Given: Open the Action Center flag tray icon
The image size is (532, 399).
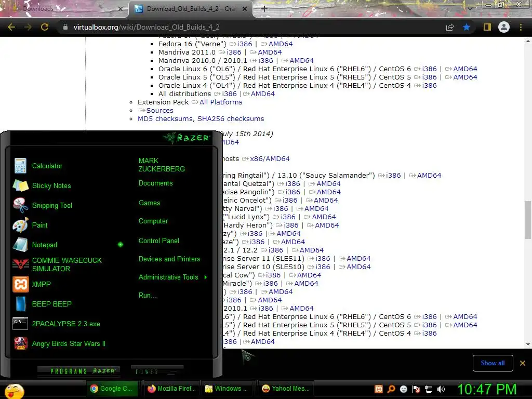Looking at the screenshot, I should point(416,389).
